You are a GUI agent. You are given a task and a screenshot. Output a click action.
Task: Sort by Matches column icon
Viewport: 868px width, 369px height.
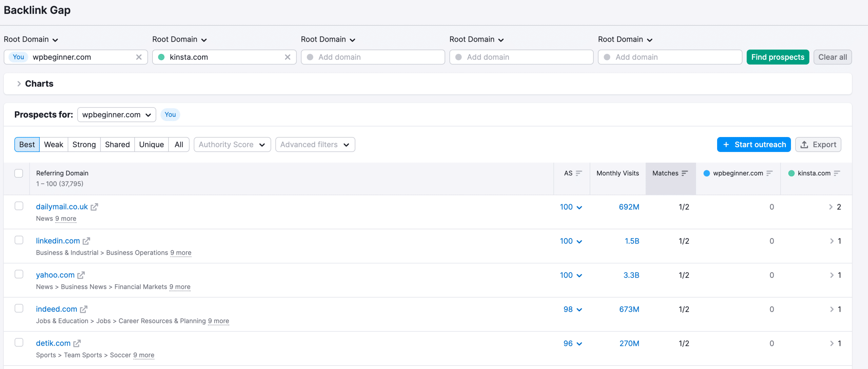point(685,173)
